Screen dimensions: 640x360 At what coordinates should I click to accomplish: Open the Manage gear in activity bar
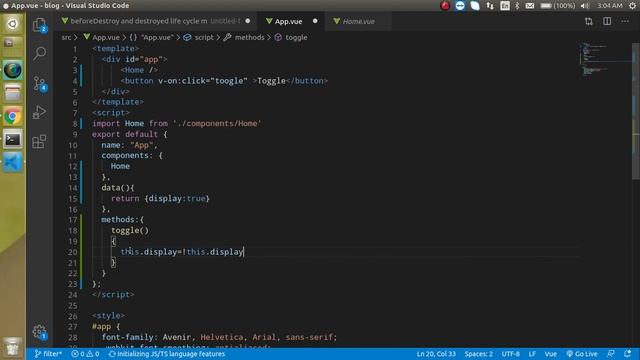point(40,332)
